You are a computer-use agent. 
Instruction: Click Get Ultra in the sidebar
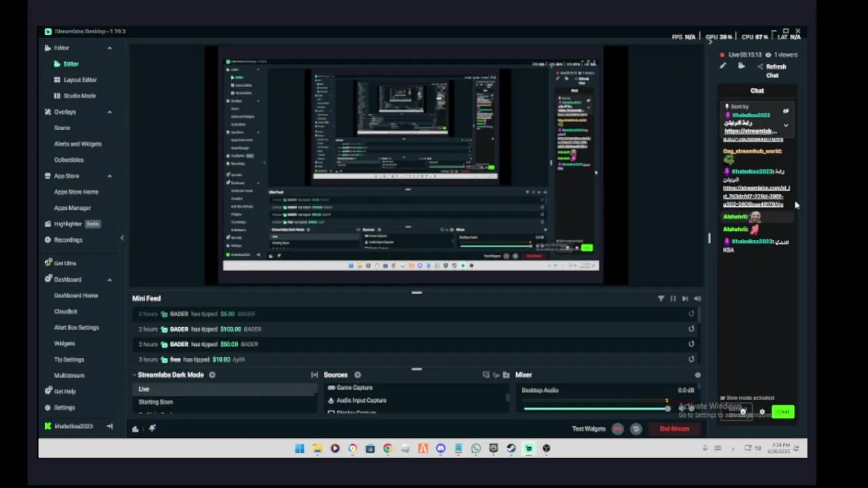coord(65,263)
